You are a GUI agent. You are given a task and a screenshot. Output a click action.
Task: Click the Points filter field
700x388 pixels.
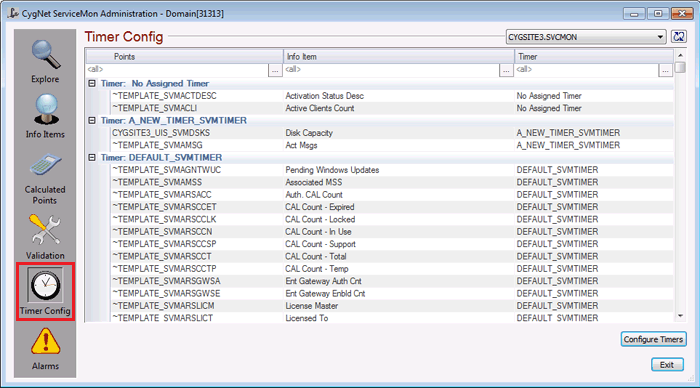[x=177, y=70]
